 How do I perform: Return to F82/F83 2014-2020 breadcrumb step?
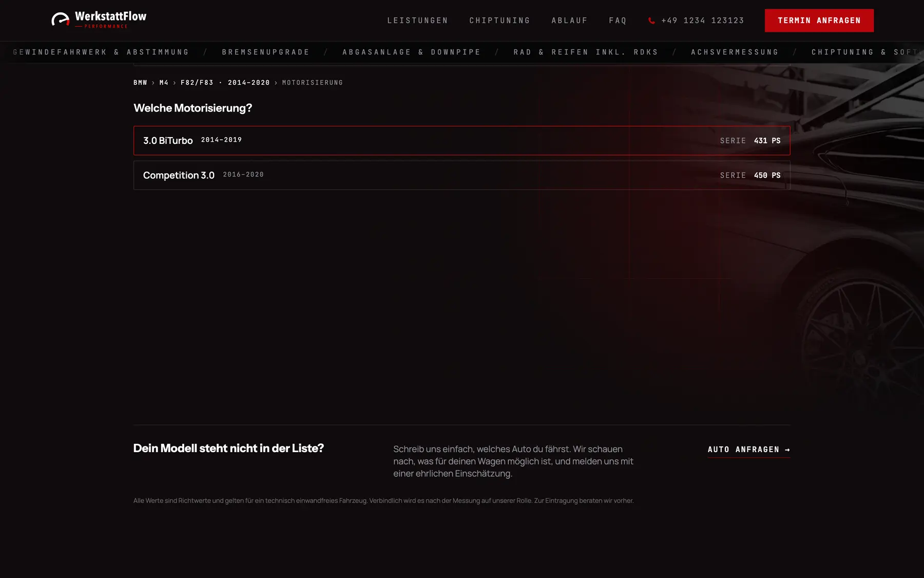point(225,83)
